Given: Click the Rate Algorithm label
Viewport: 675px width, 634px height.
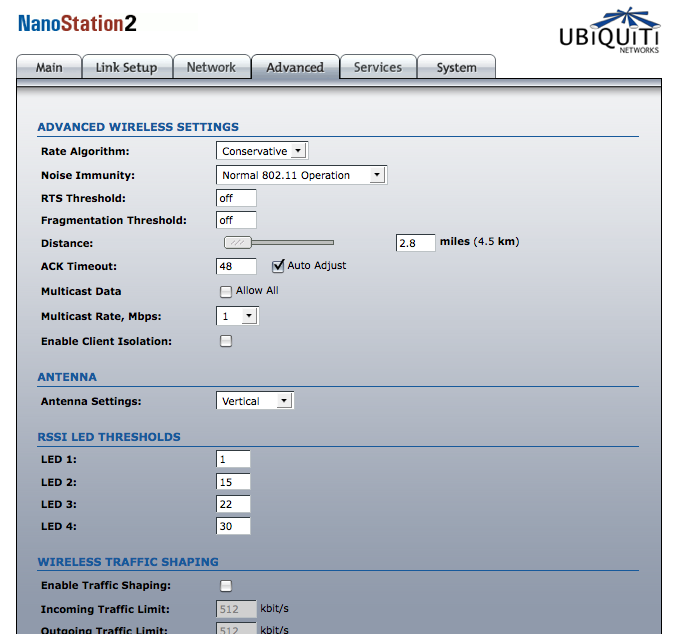Looking at the screenshot, I should (x=85, y=152).
